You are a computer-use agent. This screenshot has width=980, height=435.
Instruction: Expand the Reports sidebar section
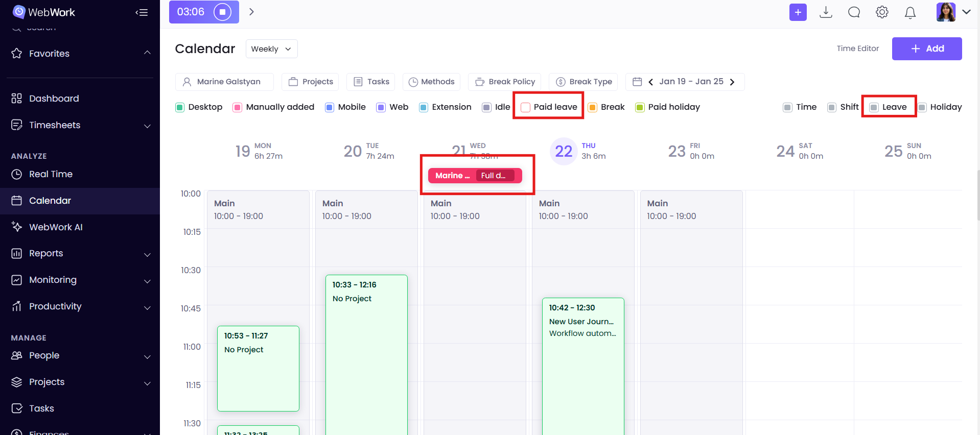pos(147,254)
